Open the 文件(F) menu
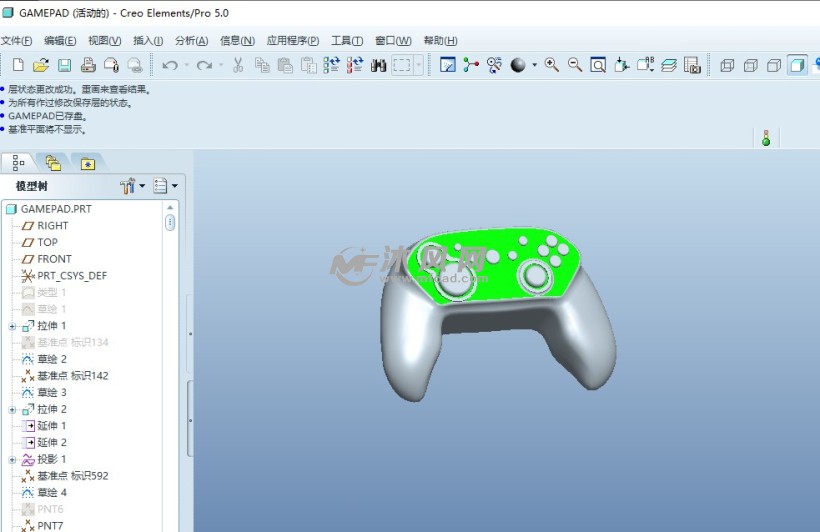This screenshot has width=820, height=532. point(16,41)
